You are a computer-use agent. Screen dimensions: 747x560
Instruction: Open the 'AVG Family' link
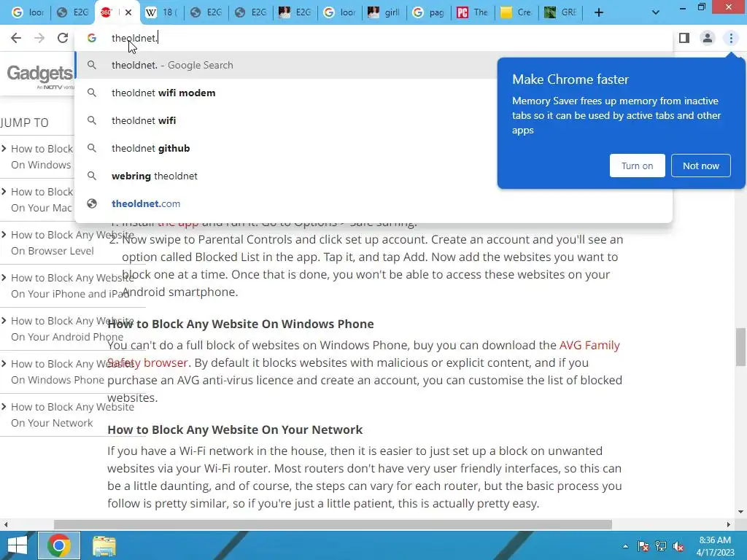589,345
